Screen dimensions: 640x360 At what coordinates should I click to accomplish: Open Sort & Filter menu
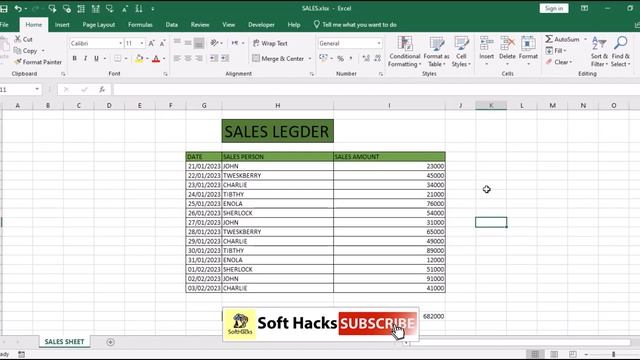coord(599,51)
